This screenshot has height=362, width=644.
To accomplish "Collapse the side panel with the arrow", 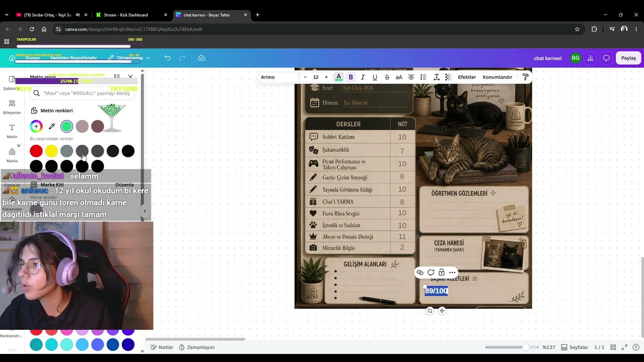I will (145, 211).
